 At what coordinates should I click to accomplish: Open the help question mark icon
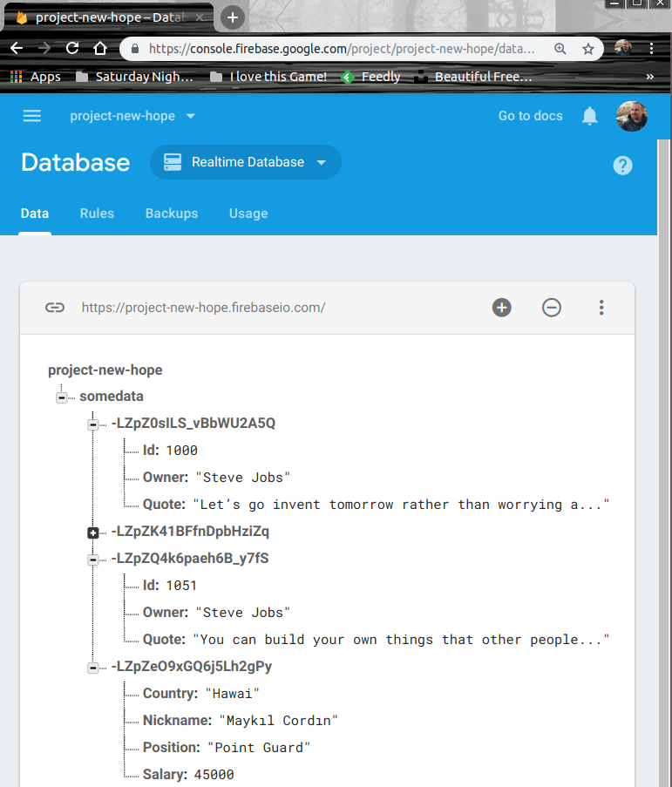[x=622, y=166]
